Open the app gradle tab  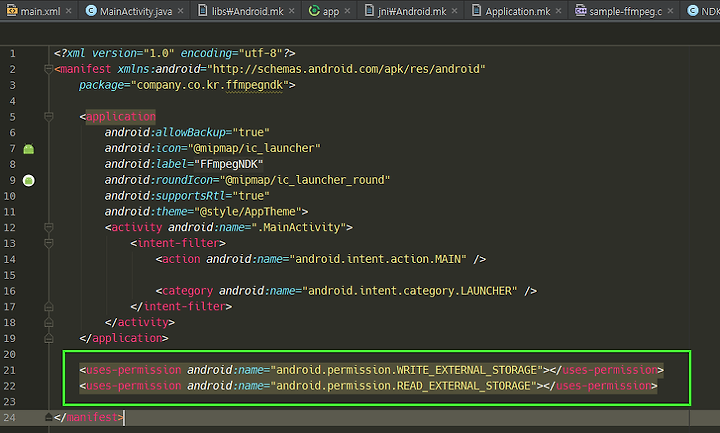pos(330,11)
